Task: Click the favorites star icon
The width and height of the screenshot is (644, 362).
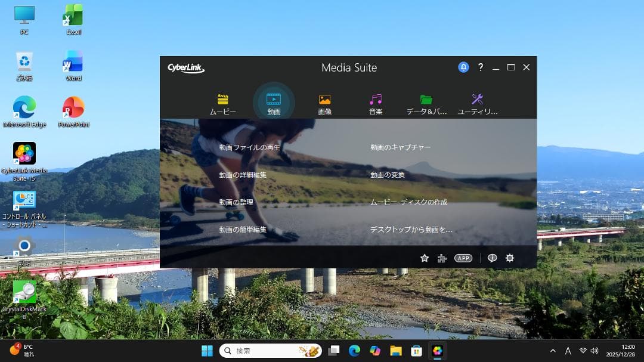Action: 424,258
